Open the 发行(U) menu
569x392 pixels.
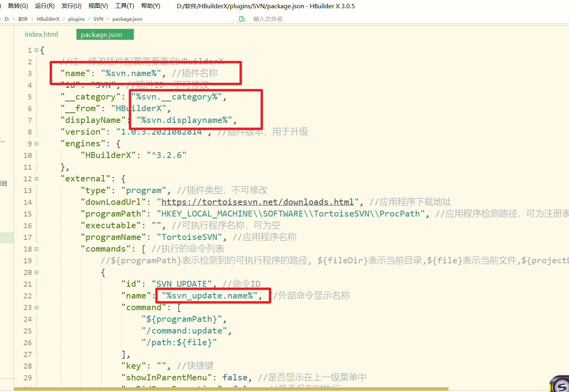[71, 6]
